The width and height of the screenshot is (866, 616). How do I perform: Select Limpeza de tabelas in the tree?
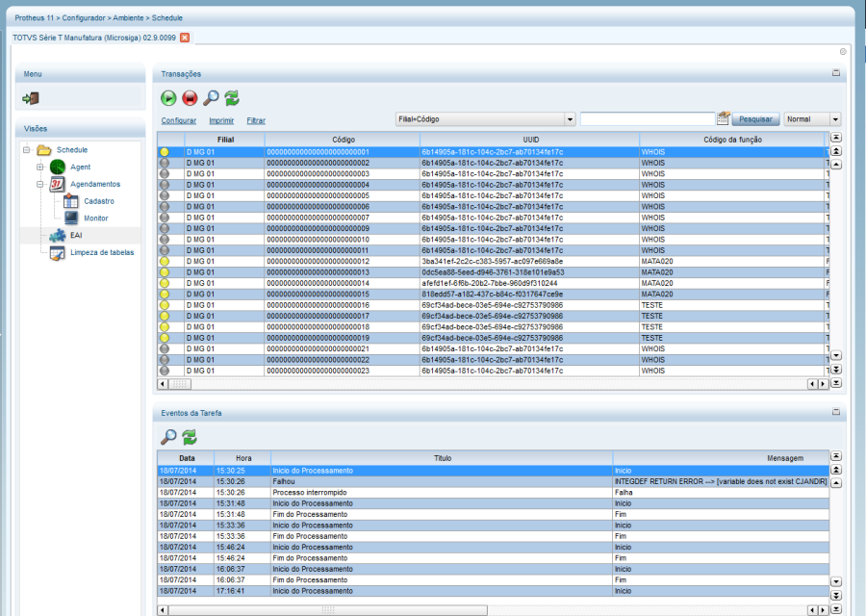tap(102, 252)
